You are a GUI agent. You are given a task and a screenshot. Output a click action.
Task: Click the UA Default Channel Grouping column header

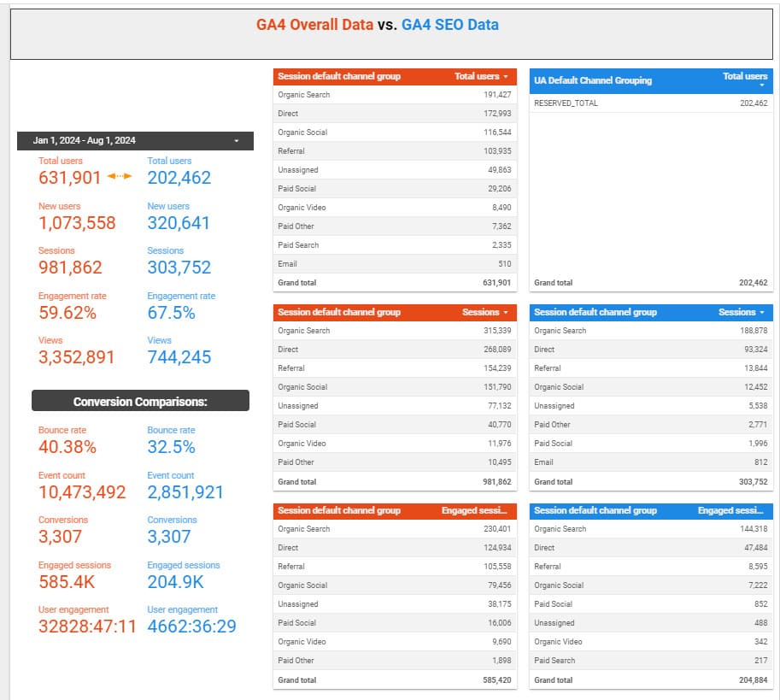592,80
